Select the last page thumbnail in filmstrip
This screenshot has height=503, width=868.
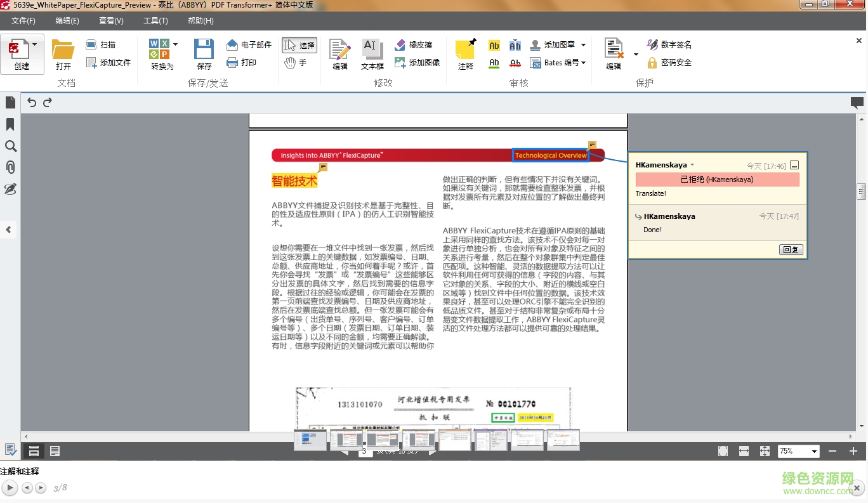(x=563, y=439)
